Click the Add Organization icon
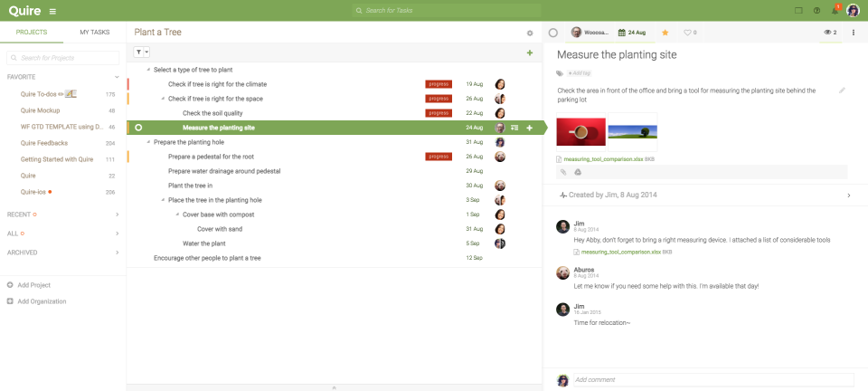Image resolution: width=868 pixels, height=391 pixels. (x=10, y=301)
